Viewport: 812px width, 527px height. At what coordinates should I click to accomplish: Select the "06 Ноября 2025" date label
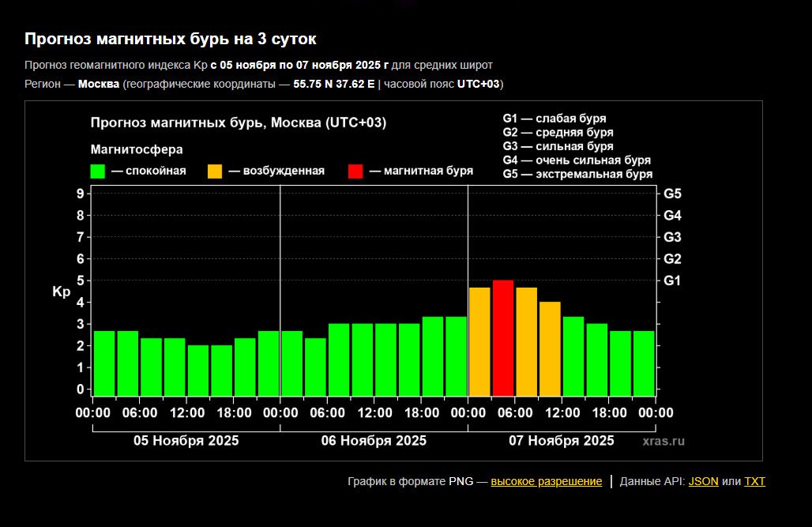pos(374,441)
